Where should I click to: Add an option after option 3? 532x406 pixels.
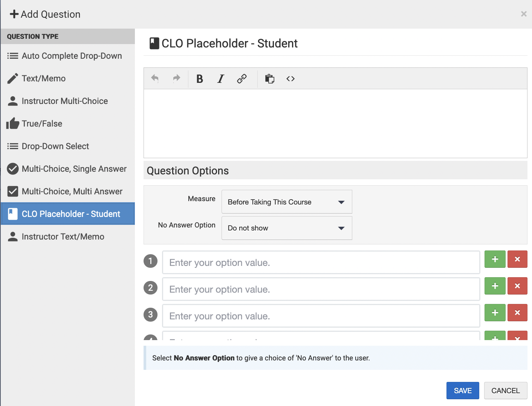(495, 313)
